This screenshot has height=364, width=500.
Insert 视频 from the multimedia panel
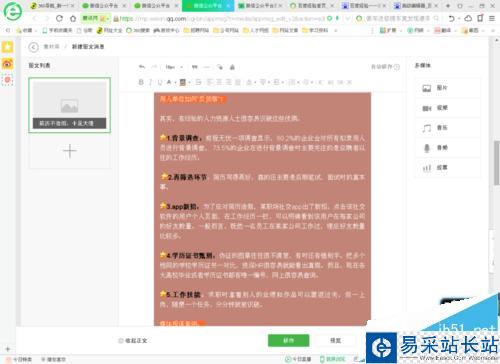(447, 108)
